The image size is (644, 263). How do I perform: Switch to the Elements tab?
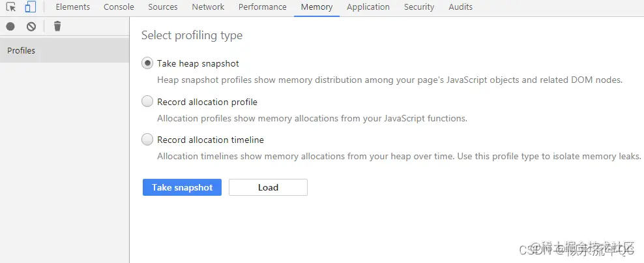73,7
